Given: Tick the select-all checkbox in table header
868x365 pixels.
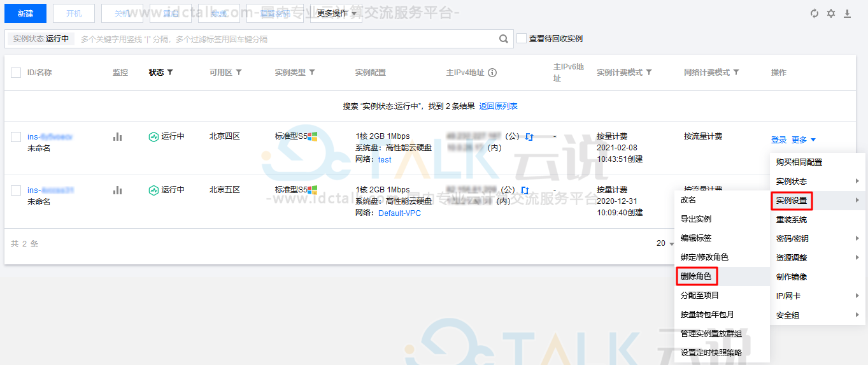Looking at the screenshot, I should click(x=16, y=73).
